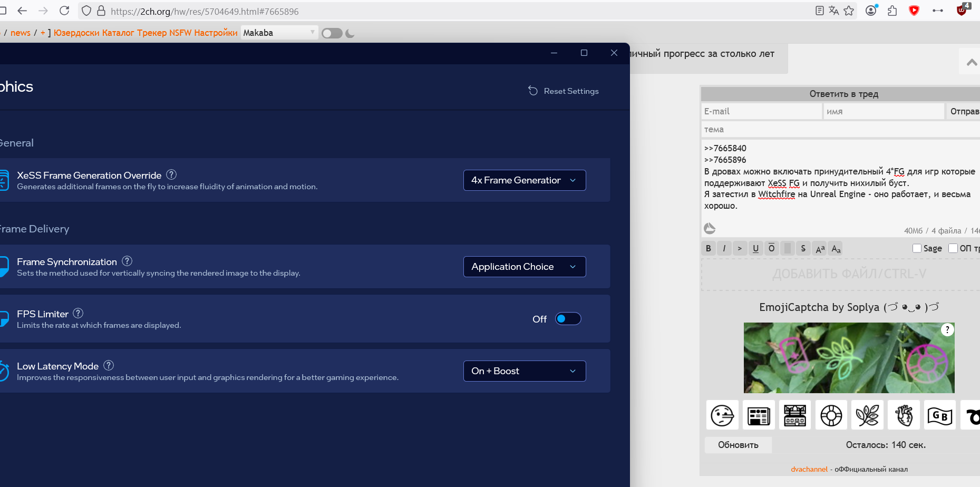
Task: Check the Sage checkbox
Action: pos(917,248)
